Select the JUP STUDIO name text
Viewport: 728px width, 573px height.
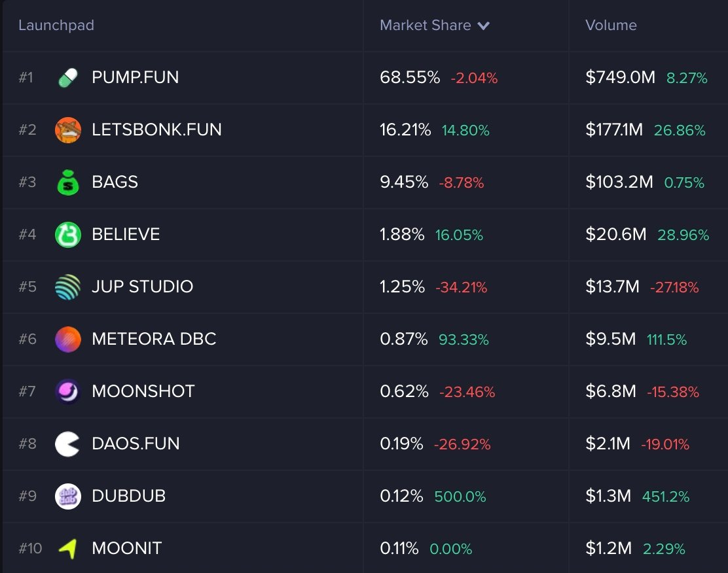pos(143,286)
